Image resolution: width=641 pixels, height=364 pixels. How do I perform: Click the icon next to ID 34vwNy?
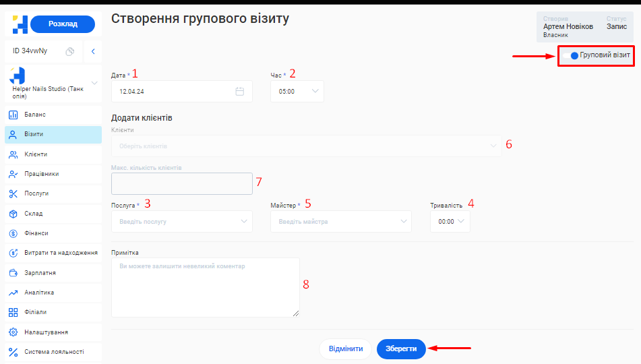click(69, 51)
